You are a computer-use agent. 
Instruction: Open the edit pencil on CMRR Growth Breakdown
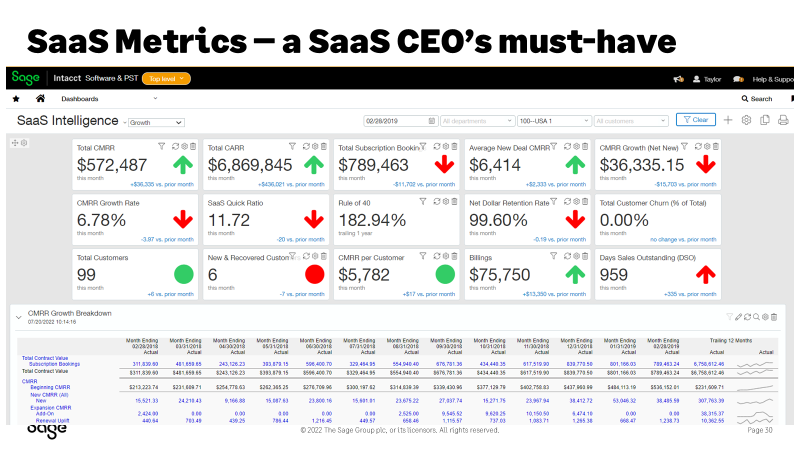(x=736, y=317)
